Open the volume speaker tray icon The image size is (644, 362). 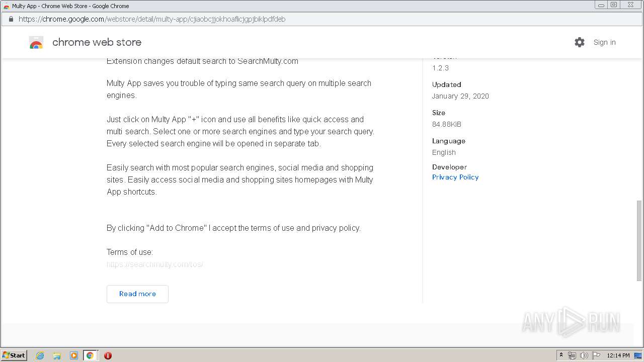[x=584, y=355]
